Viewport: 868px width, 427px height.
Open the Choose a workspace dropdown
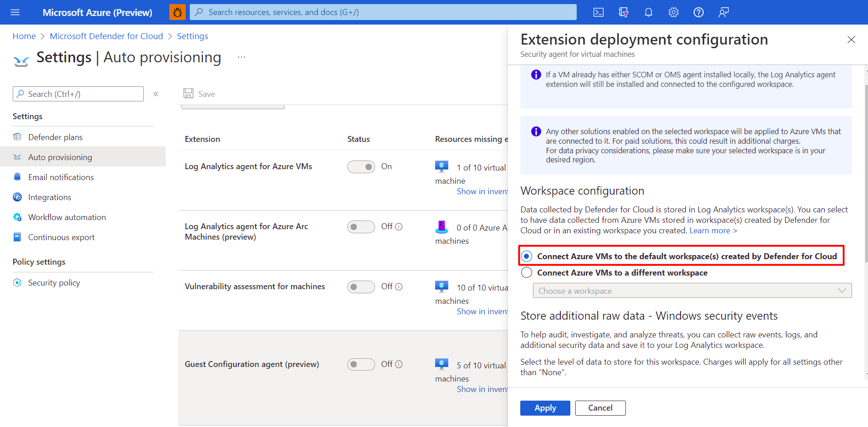[x=692, y=291]
